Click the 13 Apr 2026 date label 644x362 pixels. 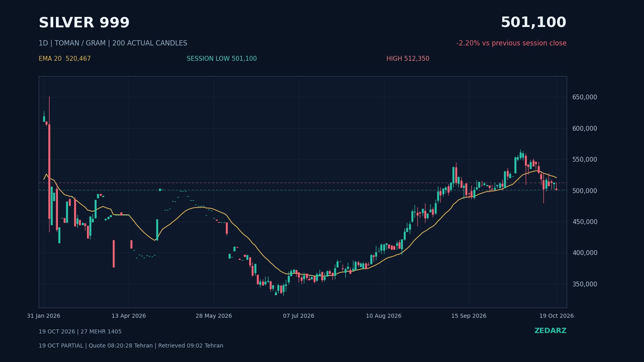pos(129,316)
